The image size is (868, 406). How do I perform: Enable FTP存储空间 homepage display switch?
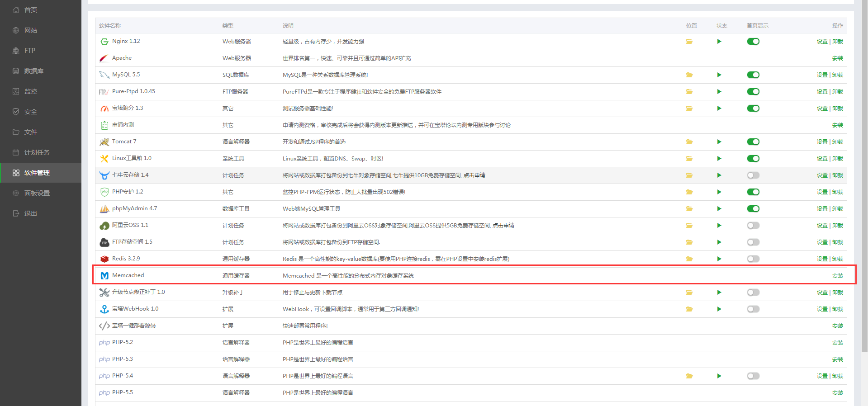[753, 242]
